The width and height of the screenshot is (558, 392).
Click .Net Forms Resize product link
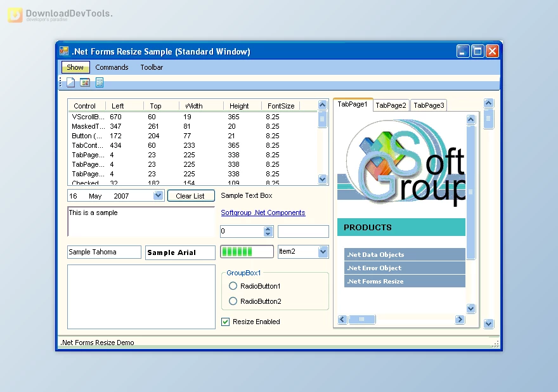[x=405, y=281]
